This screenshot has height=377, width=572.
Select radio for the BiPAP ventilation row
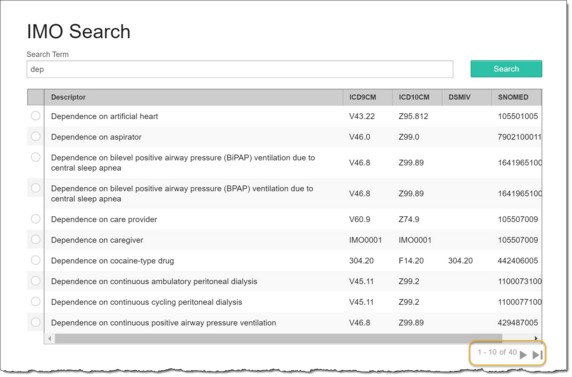coord(35,157)
